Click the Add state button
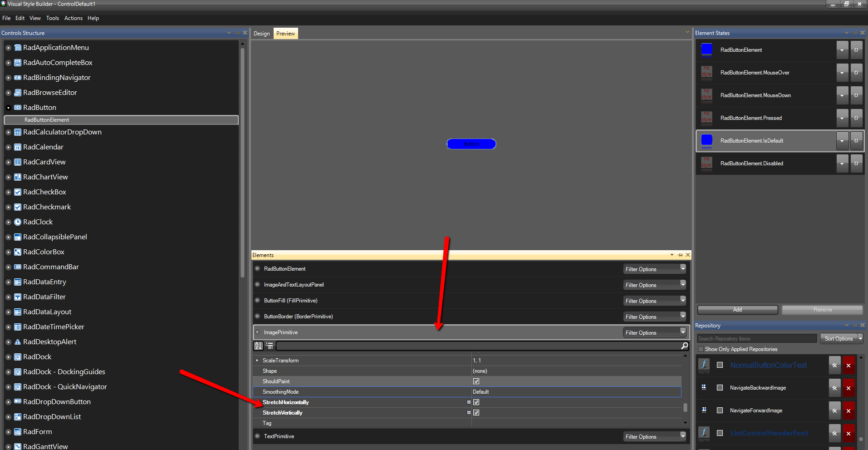The height and width of the screenshot is (450, 868). pyautogui.click(x=738, y=310)
